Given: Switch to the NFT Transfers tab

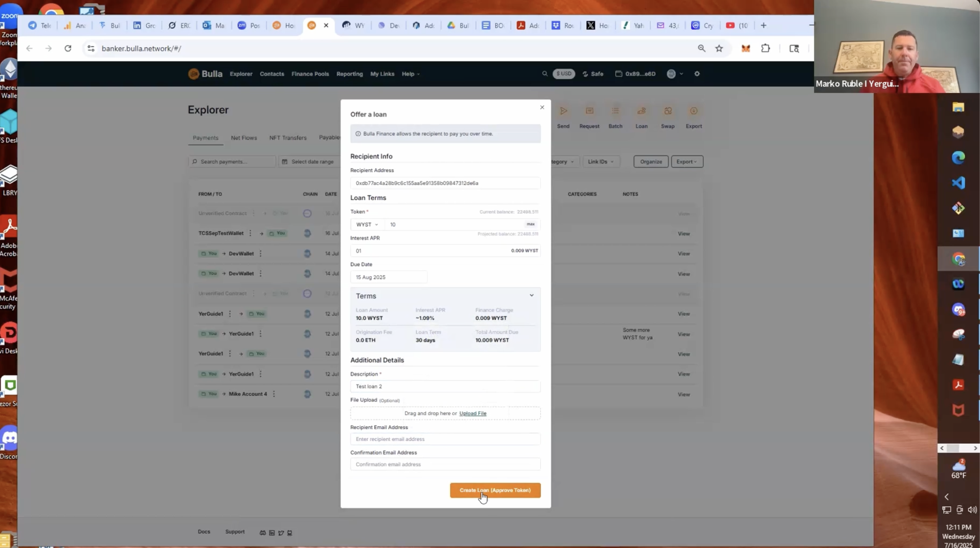Looking at the screenshot, I should [287, 138].
